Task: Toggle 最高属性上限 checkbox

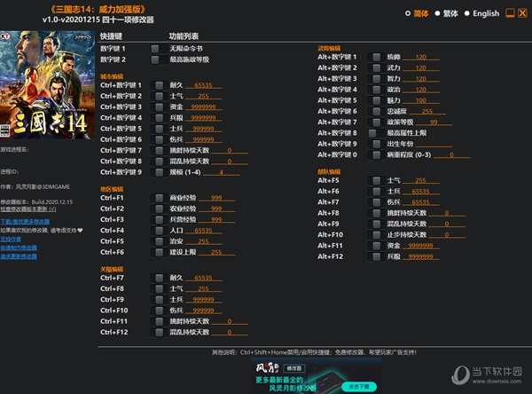Action: 378,132
